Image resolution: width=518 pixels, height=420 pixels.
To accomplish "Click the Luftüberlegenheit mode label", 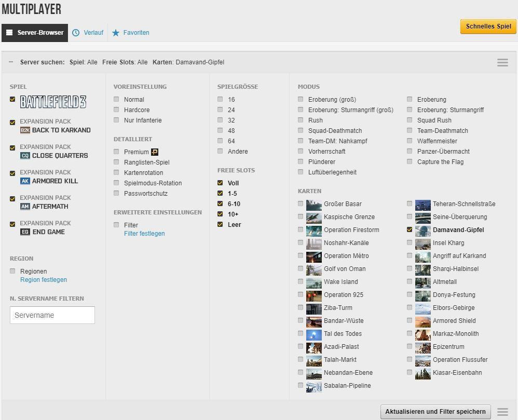I will 332,172.
